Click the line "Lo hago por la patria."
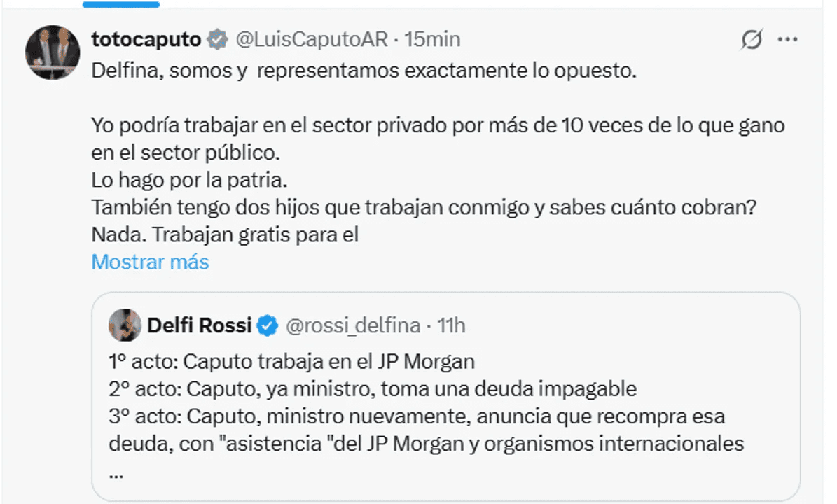 click(x=190, y=180)
